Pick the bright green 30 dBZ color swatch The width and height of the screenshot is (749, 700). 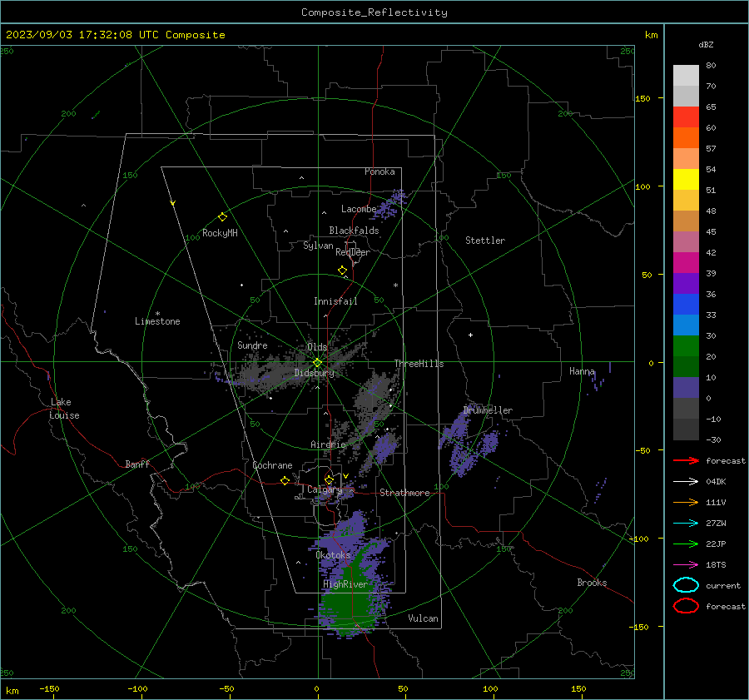pos(686,345)
